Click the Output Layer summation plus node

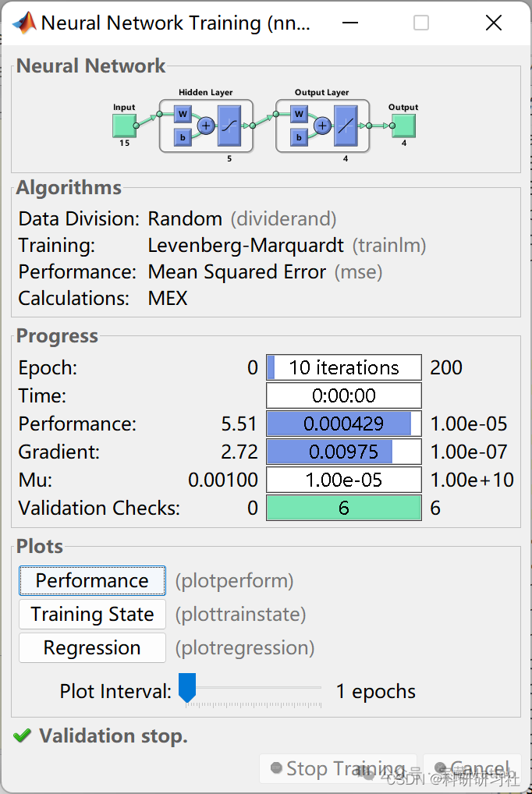coord(322,126)
